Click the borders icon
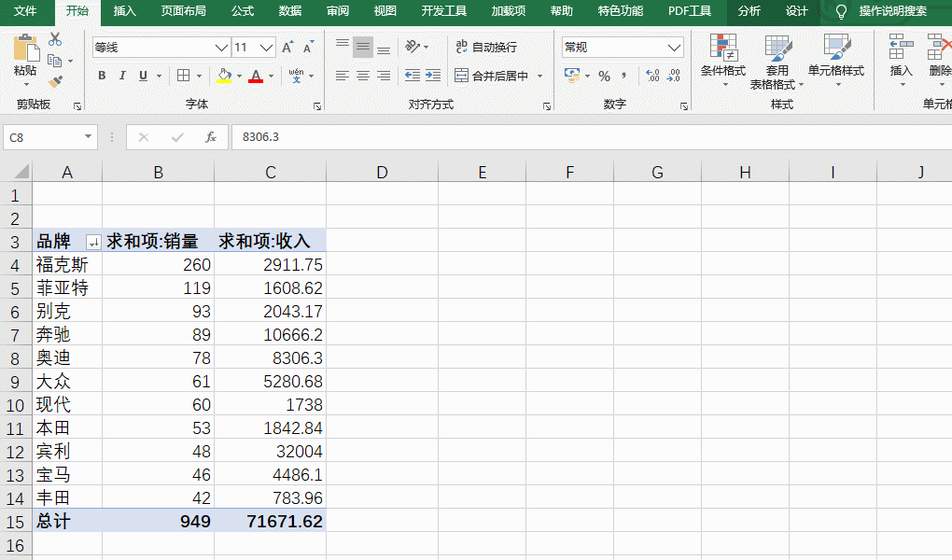 [x=183, y=76]
